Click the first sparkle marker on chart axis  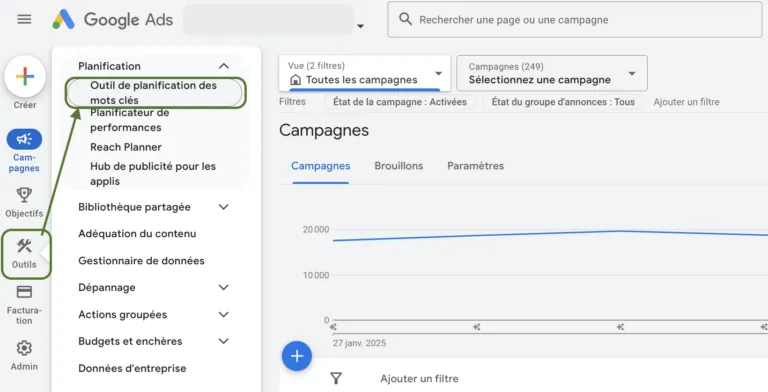point(333,327)
